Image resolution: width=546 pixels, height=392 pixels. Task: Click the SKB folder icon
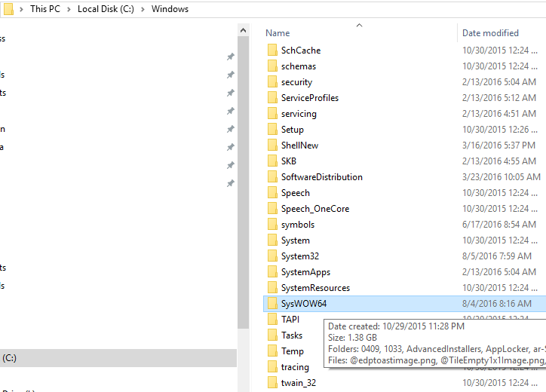pyautogui.click(x=273, y=161)
